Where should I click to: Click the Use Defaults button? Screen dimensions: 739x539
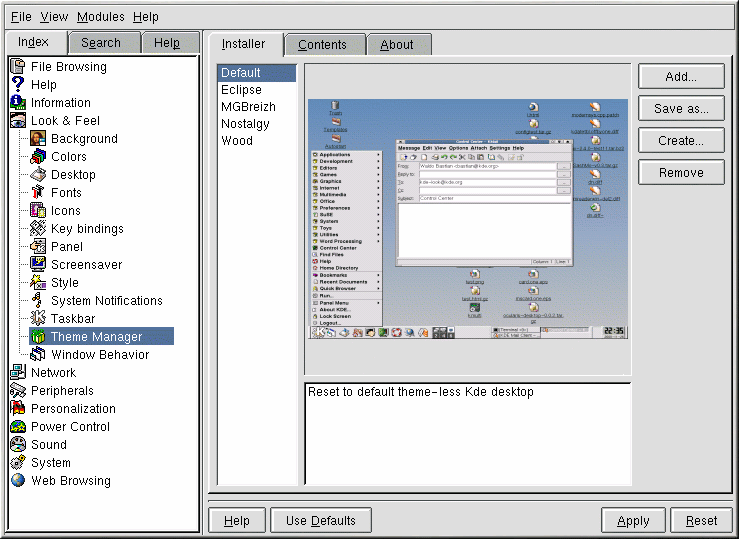[320, 520]
